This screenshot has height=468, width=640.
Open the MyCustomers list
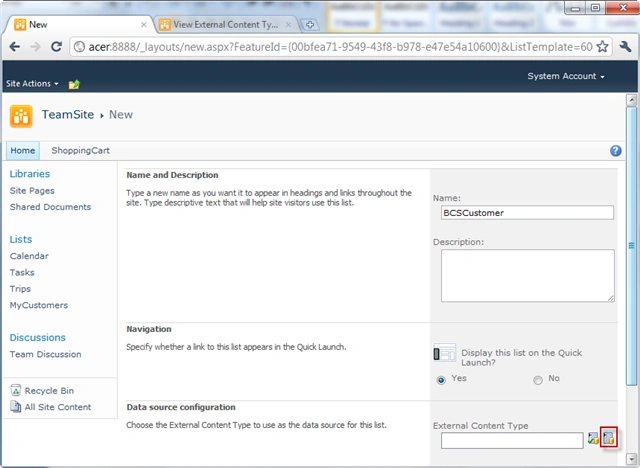[x=39, y=305]
